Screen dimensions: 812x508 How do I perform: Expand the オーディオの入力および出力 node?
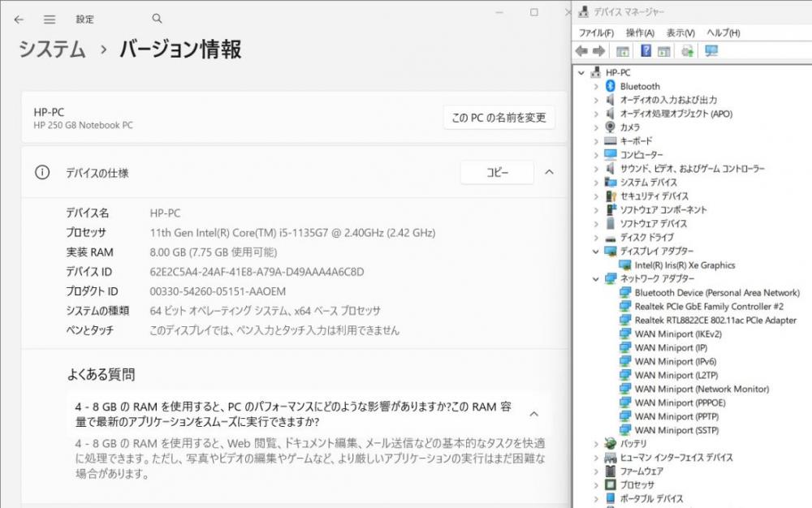(x=595, y=100)
